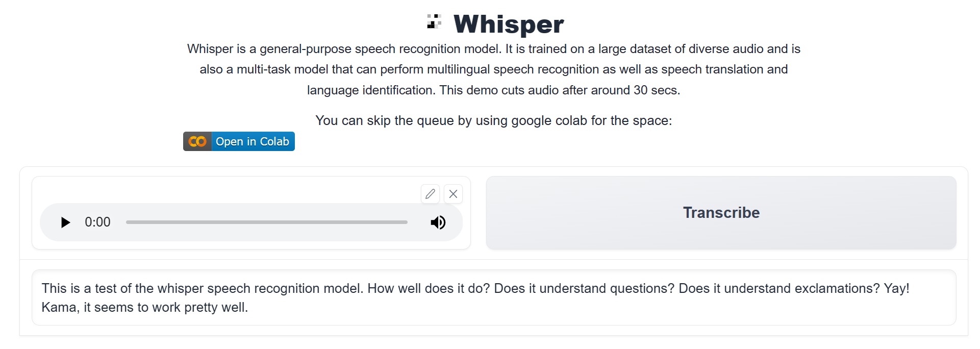Open the space in Colab
This screenshot has width=980, height=349.
point(252,141)
